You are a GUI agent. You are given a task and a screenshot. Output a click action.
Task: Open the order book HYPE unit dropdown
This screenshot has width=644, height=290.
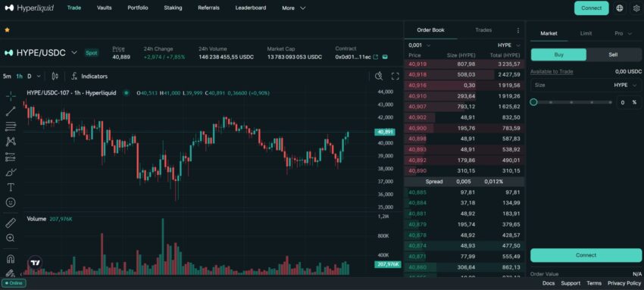(x=509, y=45)
